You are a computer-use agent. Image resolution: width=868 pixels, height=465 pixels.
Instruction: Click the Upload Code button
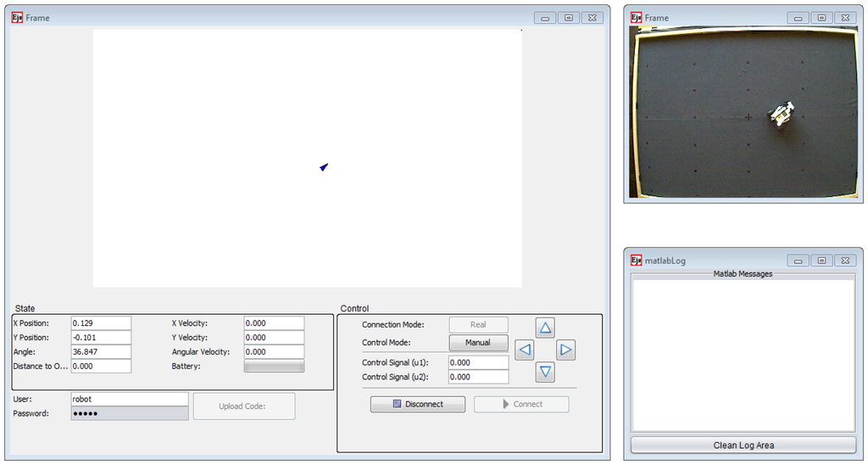244,406
